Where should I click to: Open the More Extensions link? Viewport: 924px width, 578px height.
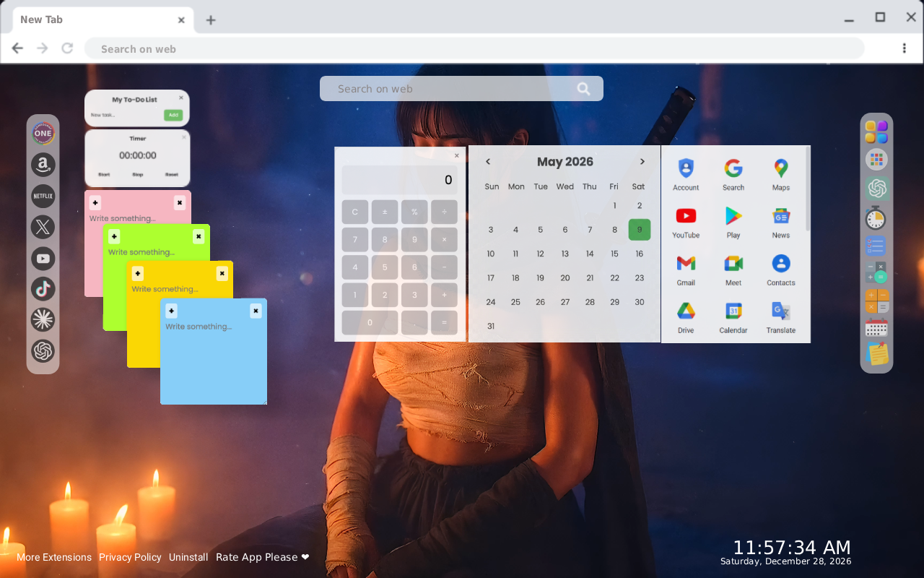point(54,557)
